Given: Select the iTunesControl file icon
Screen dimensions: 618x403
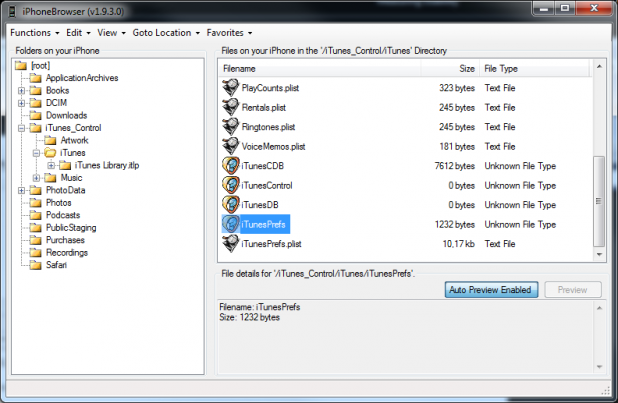Looking at the screenshot, I should click(x=231, y=185).
